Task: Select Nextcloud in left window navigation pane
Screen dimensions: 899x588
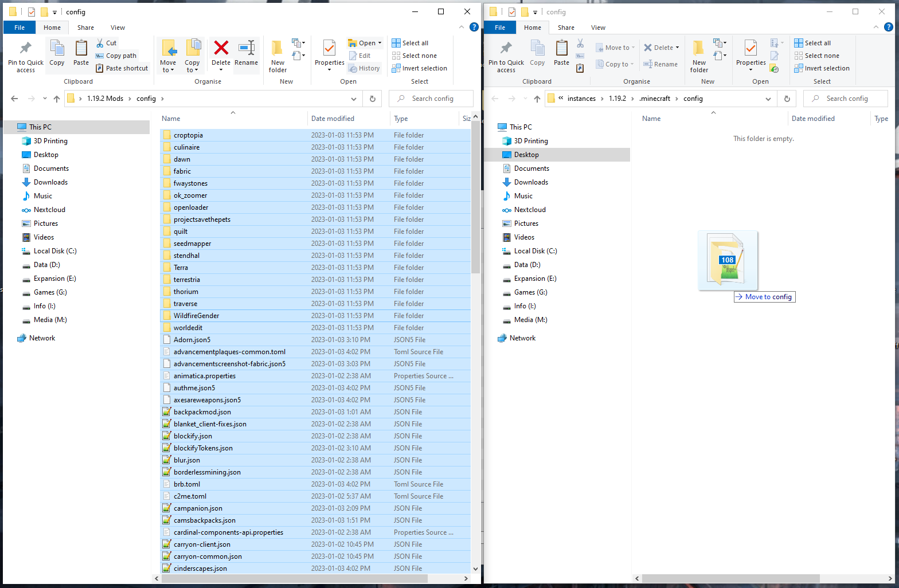Action: [49, 210]
